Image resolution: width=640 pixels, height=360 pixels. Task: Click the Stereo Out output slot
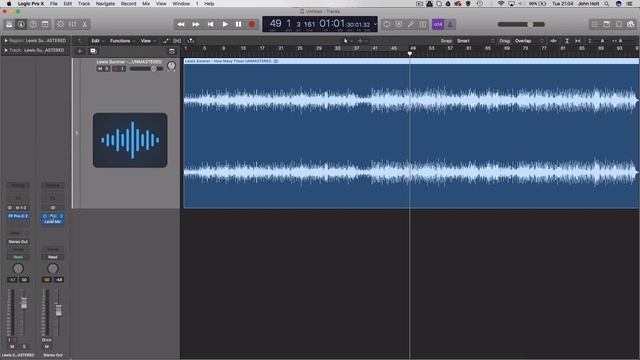18,242
